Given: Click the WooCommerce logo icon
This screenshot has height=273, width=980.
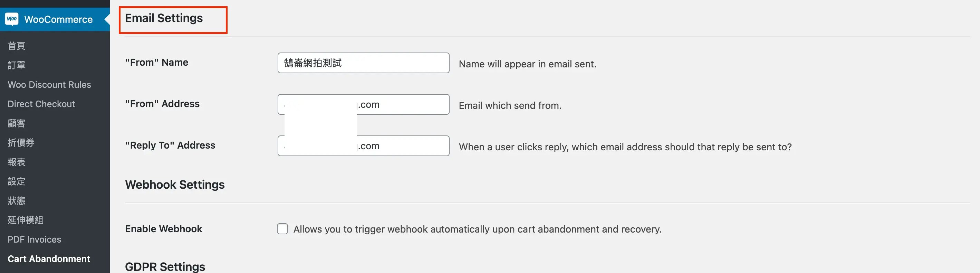Looking at the screenshot, I should (12, 19).
